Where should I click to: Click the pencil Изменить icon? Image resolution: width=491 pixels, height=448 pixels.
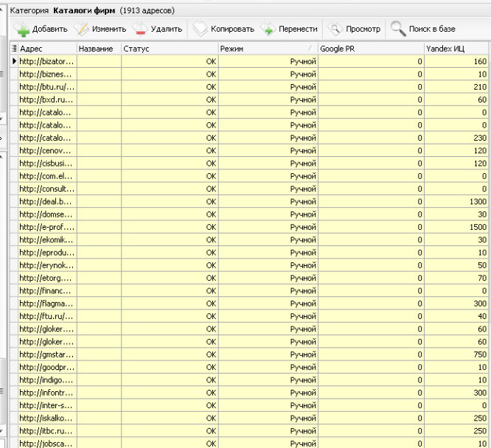(81, 29)
